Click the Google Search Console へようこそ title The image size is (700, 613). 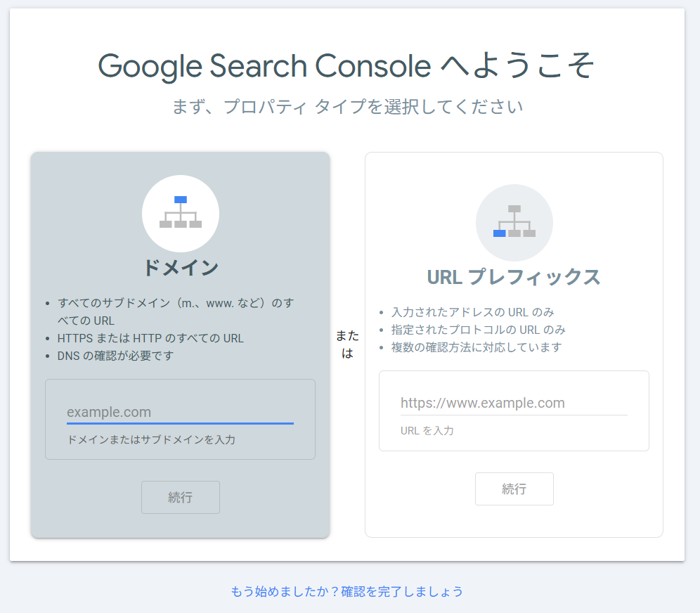pyautogui.click(x=346, y=66)
